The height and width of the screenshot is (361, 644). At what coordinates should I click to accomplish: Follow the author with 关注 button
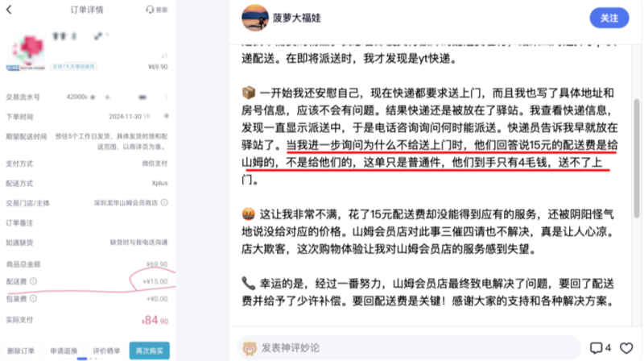tap(609, 18)
